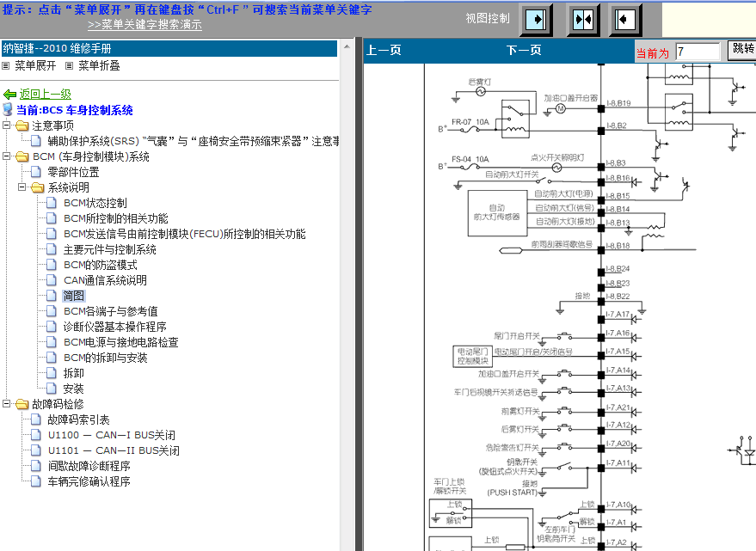Go to next page with 下一页

(524, 51)
